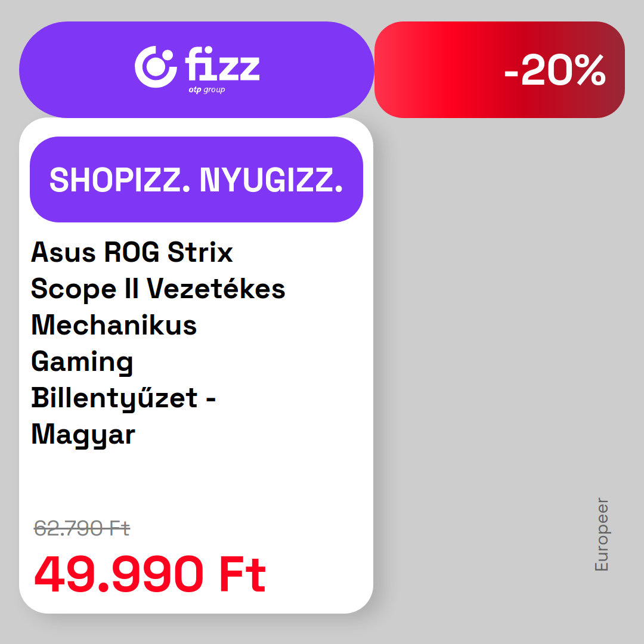Viewport: 644px width, 644px height.
Task: Click the Gaming title line
Action: point(82,362)
